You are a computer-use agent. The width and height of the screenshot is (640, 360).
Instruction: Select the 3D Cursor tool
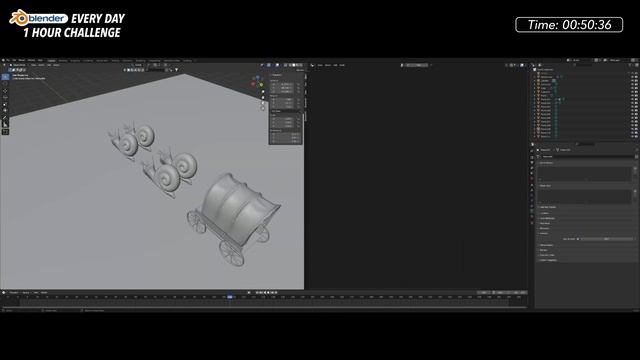coord(5,84)
